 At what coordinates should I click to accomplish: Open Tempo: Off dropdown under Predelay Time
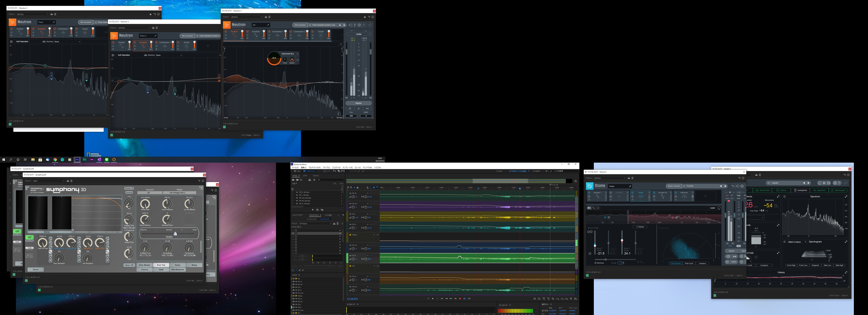[x=129, y=228]
